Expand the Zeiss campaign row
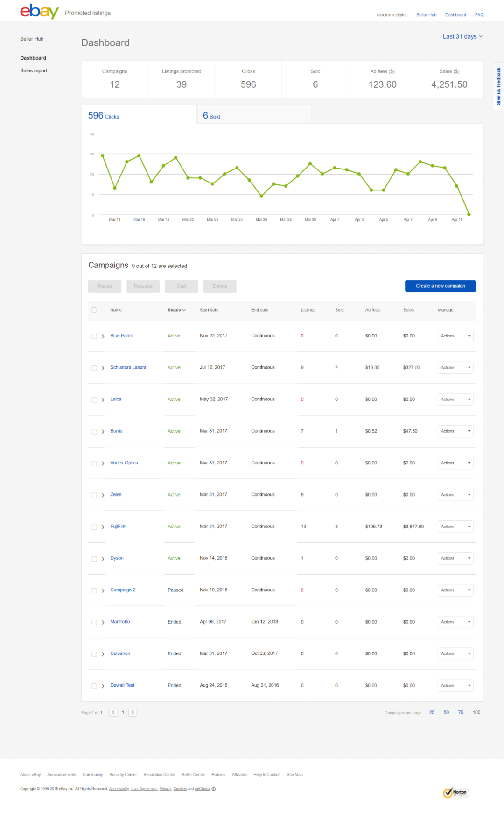The image size is (504, 815). click(x=103, y=495)
